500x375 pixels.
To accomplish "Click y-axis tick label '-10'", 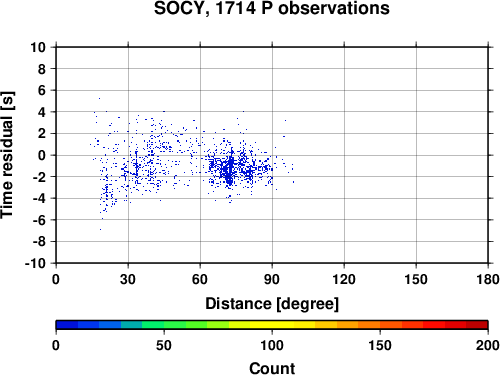I will [x=35, y=263].
